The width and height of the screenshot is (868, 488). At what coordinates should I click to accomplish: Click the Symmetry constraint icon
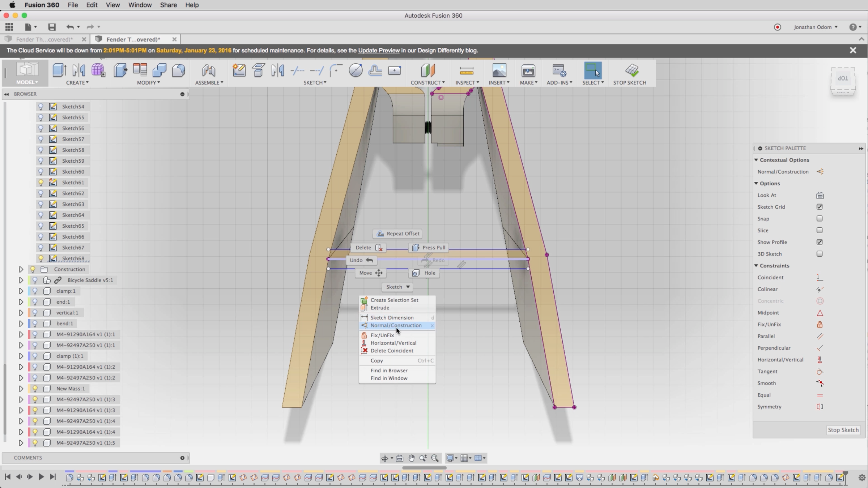coord(820,407)
